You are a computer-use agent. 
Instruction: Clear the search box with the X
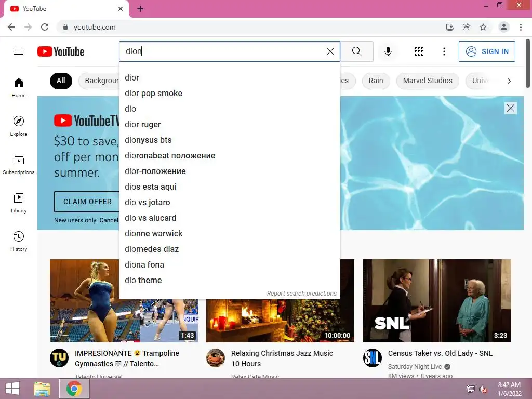[330, 51]
